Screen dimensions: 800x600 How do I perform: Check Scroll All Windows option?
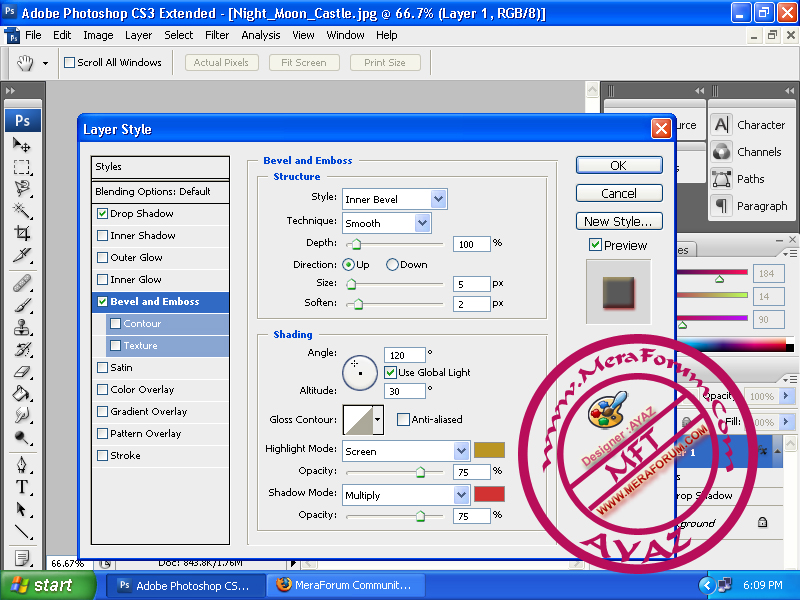coord(69,62)
